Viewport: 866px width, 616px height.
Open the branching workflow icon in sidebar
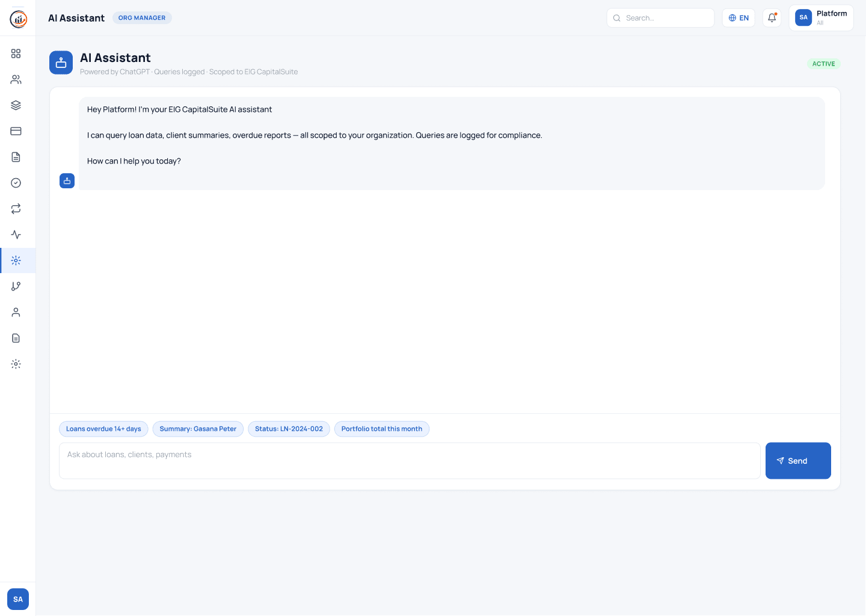[x=16, y=286]
